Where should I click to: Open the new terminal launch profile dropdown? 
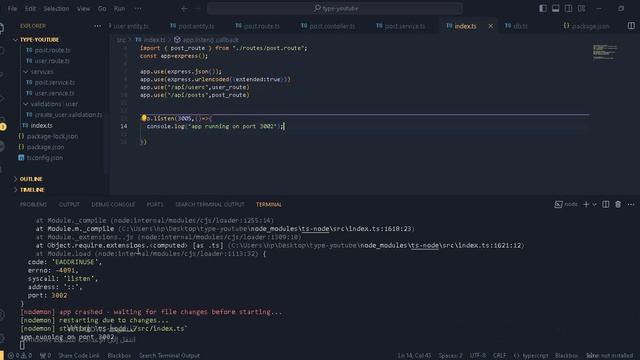pos(594,204)
